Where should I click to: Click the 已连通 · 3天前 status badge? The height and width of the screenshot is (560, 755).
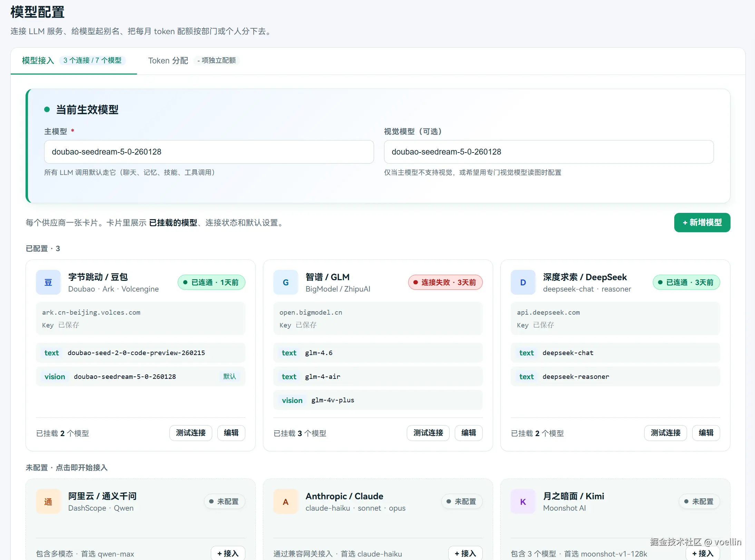(686, 282)
